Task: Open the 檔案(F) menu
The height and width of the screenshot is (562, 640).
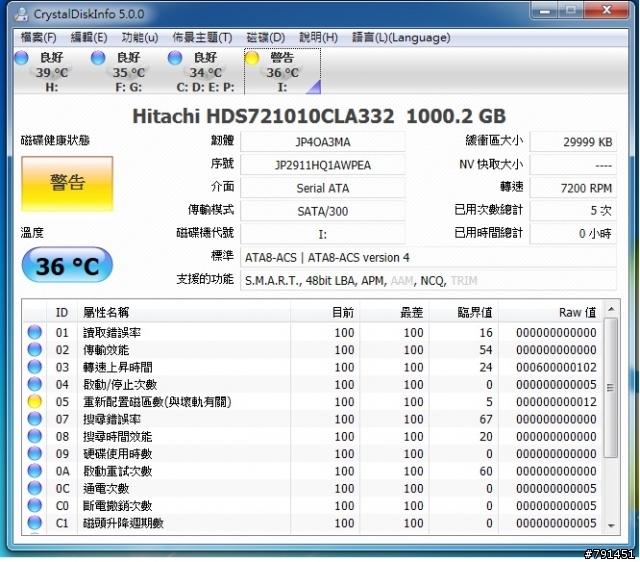Action: tap(38, 38)
